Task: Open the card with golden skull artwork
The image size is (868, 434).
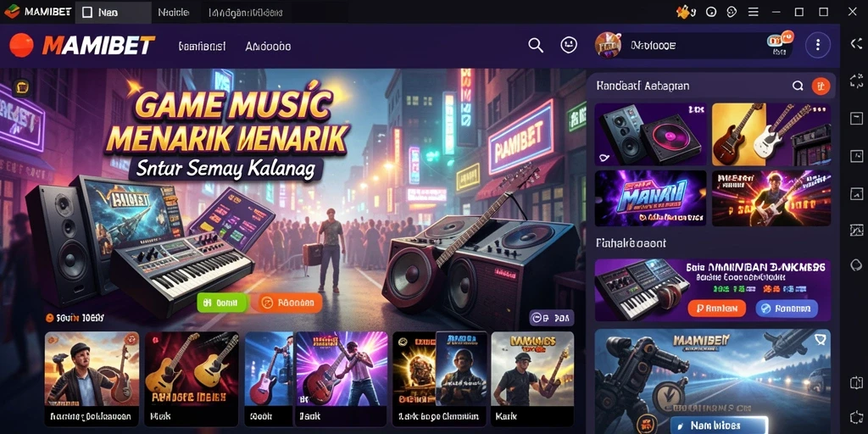Action: 414,379
